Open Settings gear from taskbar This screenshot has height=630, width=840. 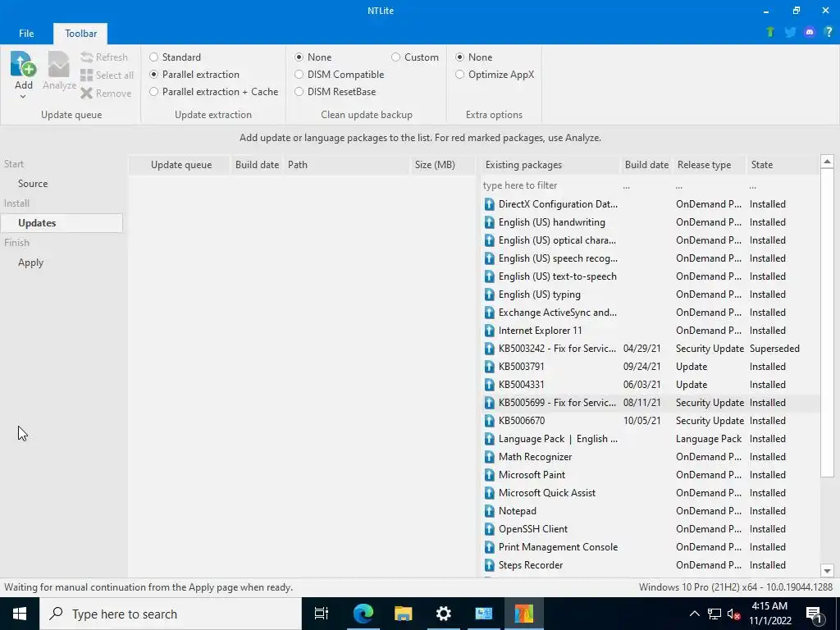click(444, 614)
